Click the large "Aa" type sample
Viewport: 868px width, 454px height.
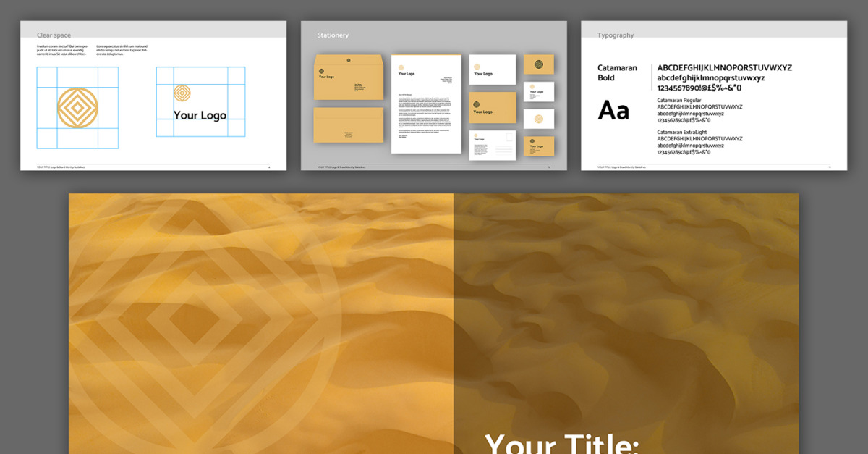click(x=613, y=111)
